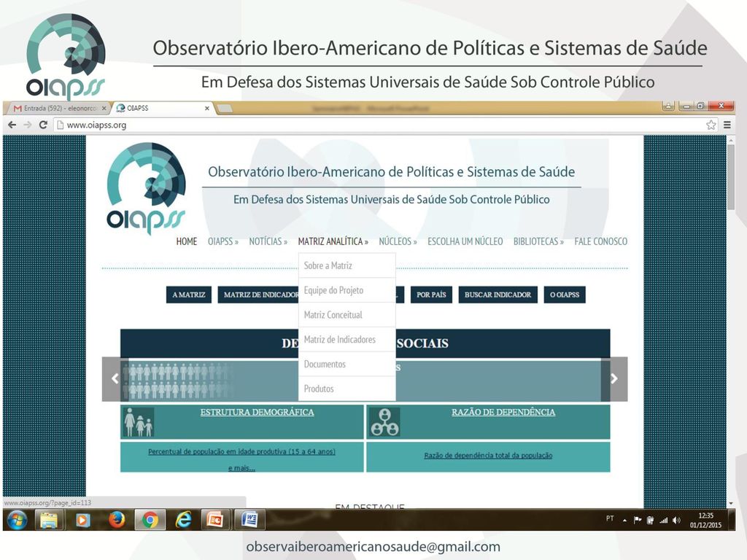Select Equipe do Projeto submenu entry
This screenshot has height=560, width=747.
click(x=347, y=290)
